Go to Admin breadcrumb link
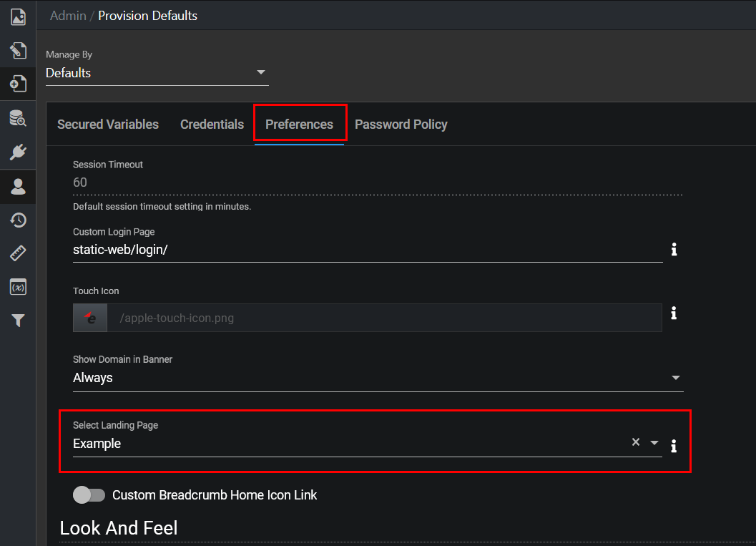 tap(68, 16)
